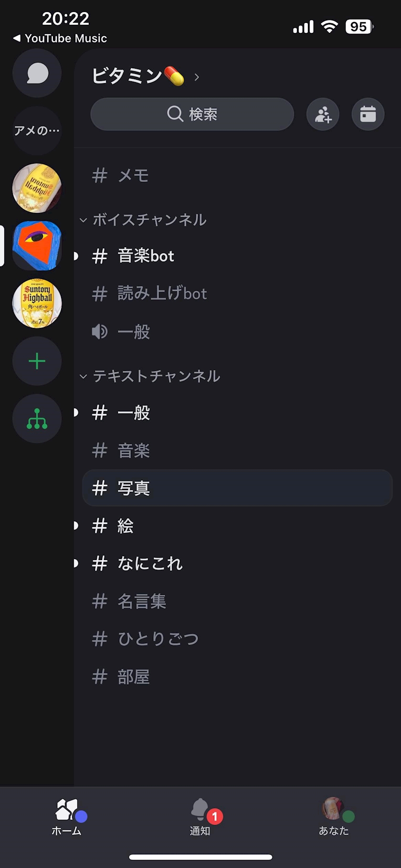Open the server events calendar icon
This screenshot has height=868, width=401.
click(x=368, y=115)
